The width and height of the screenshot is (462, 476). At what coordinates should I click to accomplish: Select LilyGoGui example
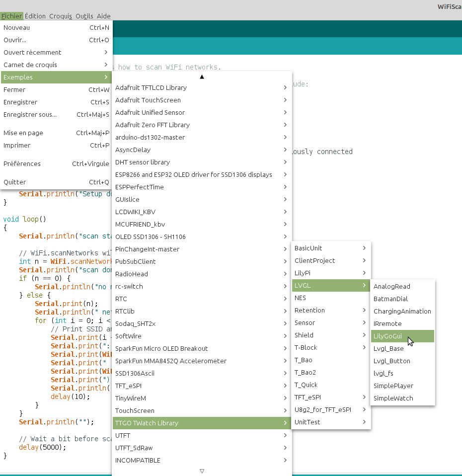tap(402, 337)
